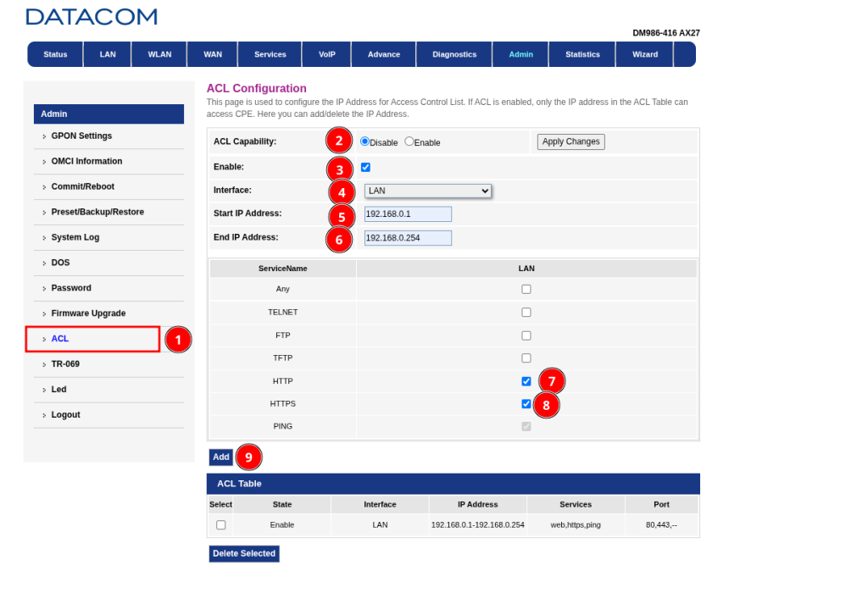Open the Statistics tab
Screen dimensions: 868x593
[582, 54]
